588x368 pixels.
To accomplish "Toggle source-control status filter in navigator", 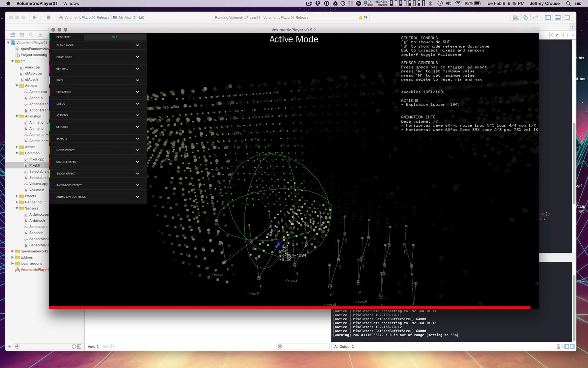I will point(79,347).
